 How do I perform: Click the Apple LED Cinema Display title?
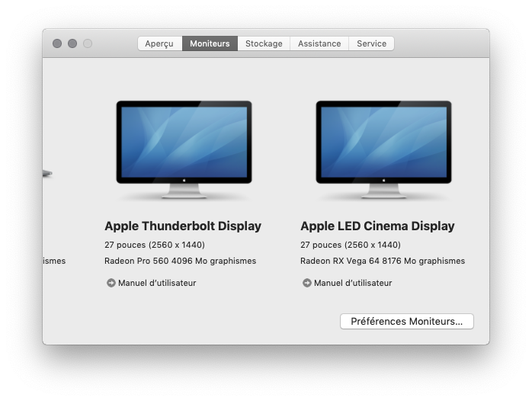(377, 226)
